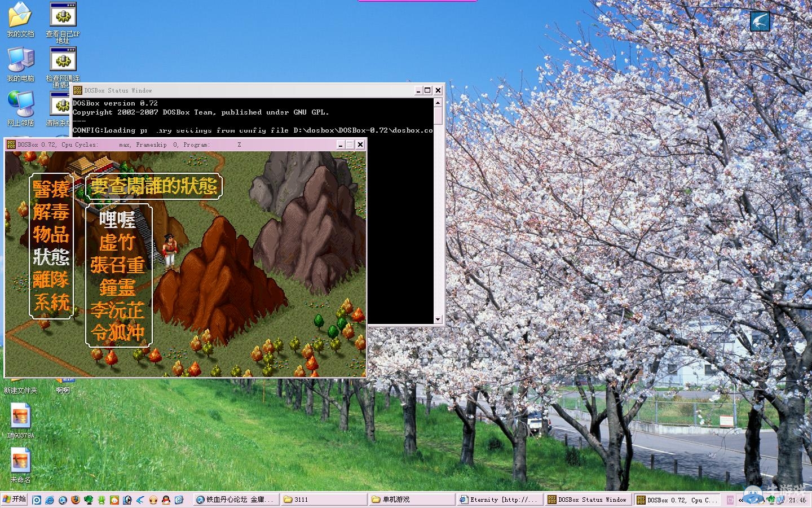This screenshot has width=812, height=508.
Task: Click the bird logo widget at desktop top-right
Action: [x=760, y=21]
